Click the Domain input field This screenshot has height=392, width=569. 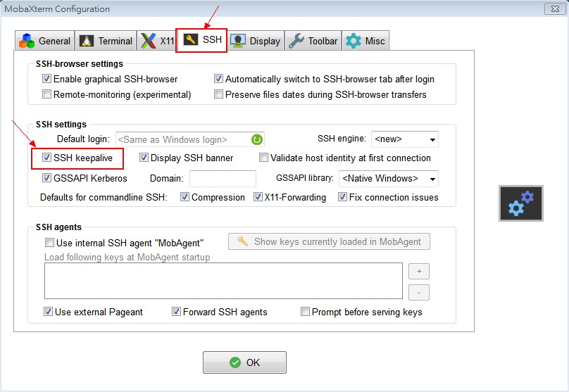click(223, 179)
